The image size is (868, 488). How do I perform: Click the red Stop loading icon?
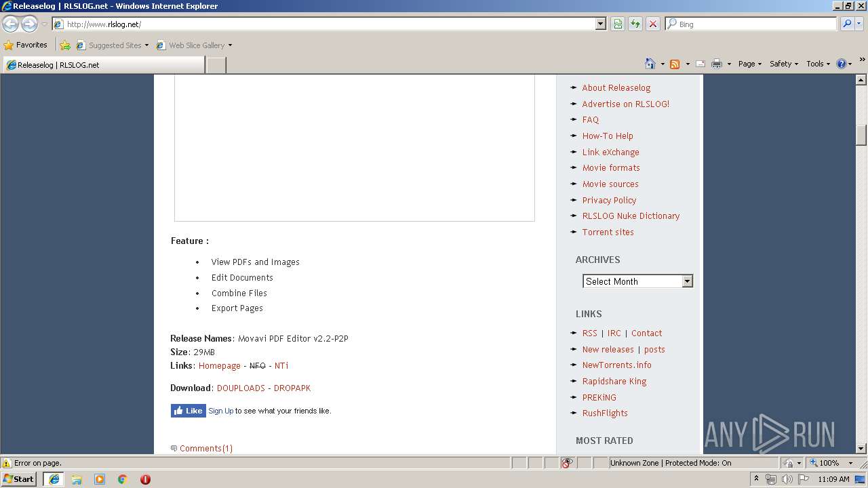652,24
